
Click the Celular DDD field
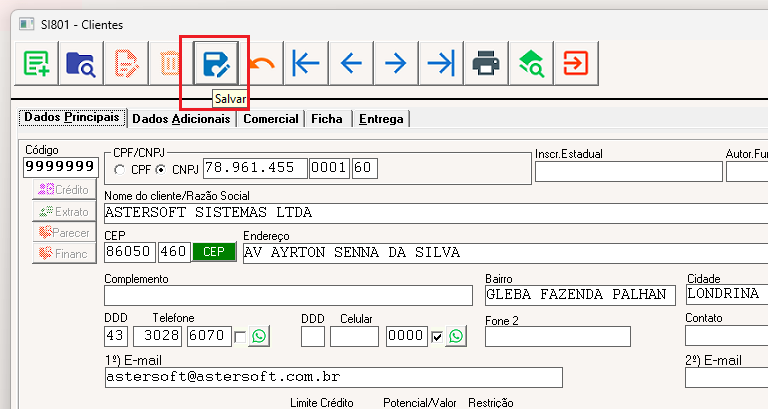click(x=313, y=337)
